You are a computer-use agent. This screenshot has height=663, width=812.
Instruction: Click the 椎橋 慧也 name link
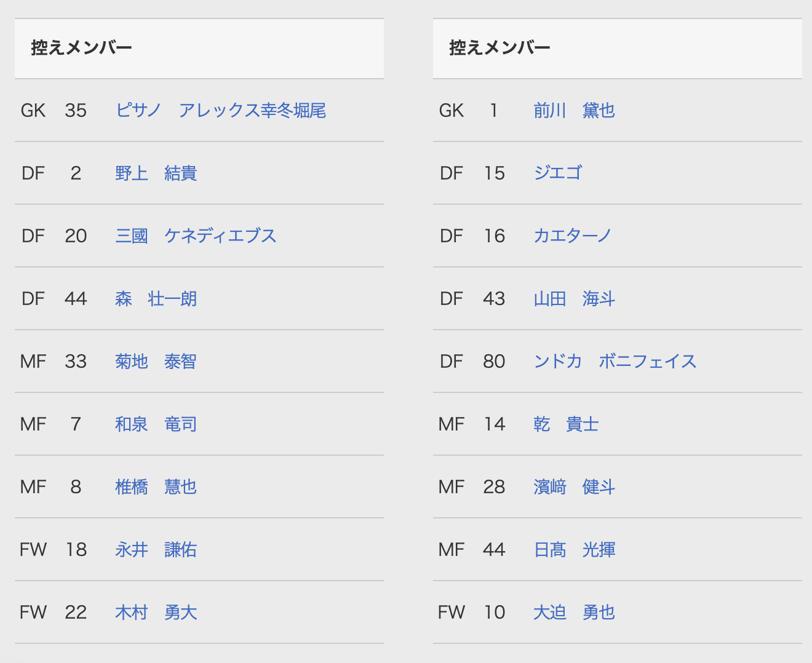(x=156, y=487)
